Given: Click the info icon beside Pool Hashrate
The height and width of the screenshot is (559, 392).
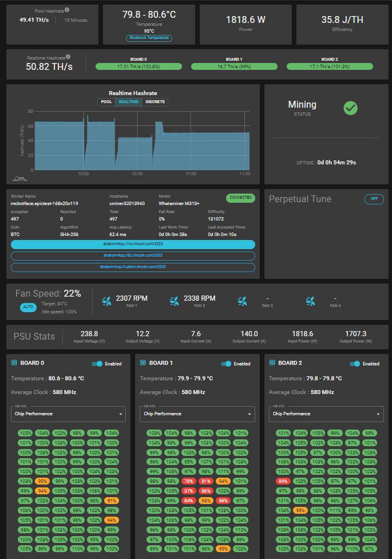Looking at the screenshot, I should click(67, 10).
